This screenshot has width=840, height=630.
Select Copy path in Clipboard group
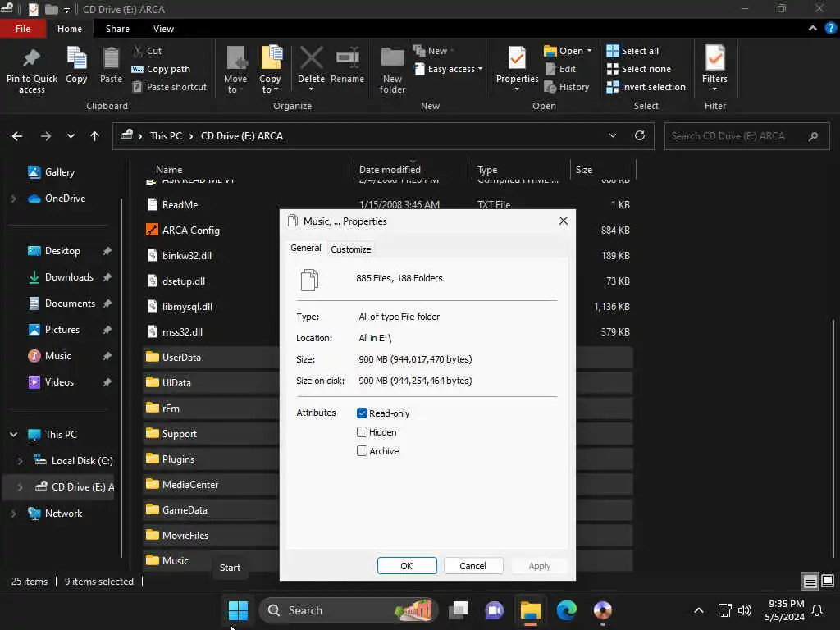pyautogui.click(x=161, y=69)
